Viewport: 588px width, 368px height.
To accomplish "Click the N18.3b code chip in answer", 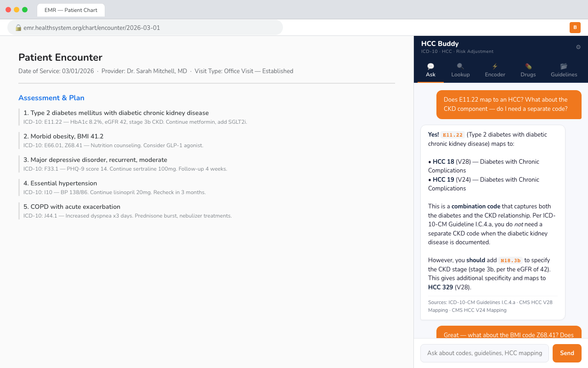I will coord(510,260).
